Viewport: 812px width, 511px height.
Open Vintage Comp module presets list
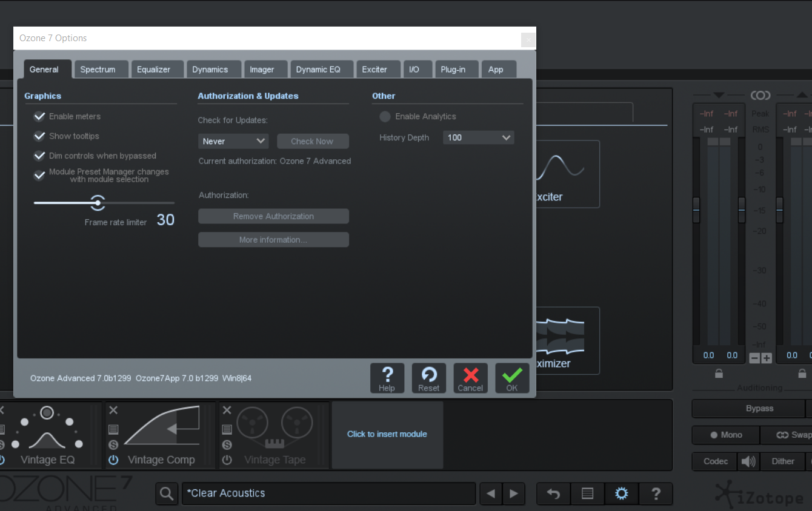coord(113,429)
